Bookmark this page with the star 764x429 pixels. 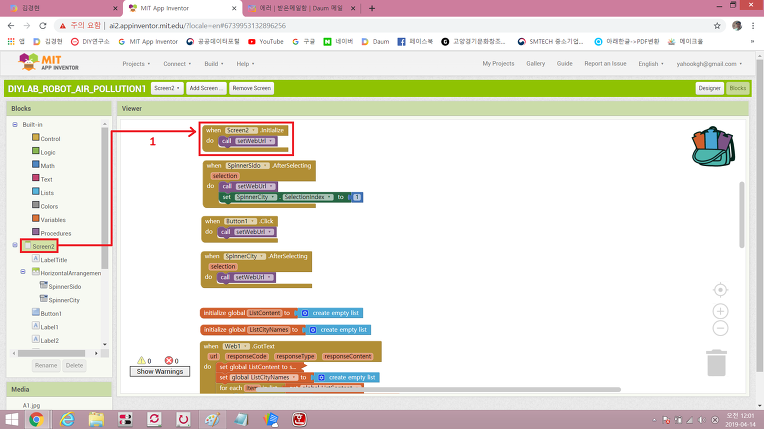coord(717,26)
